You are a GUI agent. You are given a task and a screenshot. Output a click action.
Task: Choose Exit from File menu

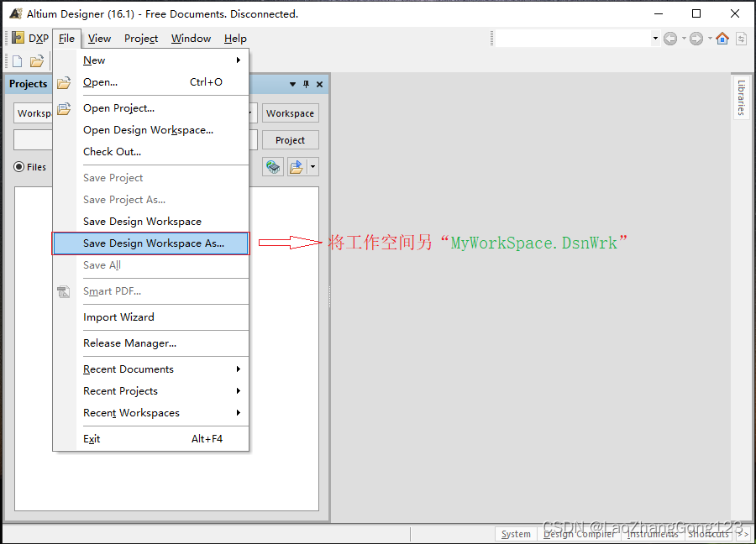coord(150,439)
